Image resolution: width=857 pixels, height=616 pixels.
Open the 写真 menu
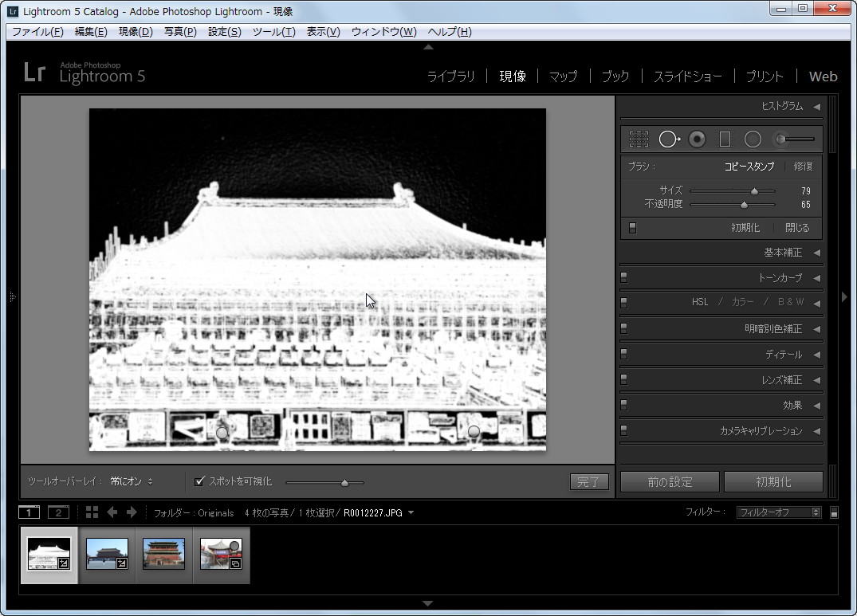point(180,32)
